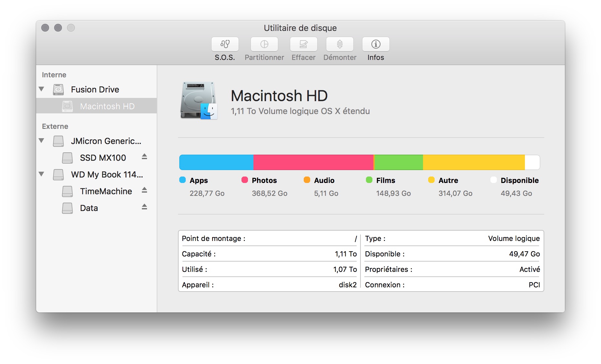Eject the TimeMachine volume
This screenshot has height=364, width=601.
click(x=144, y=190)
